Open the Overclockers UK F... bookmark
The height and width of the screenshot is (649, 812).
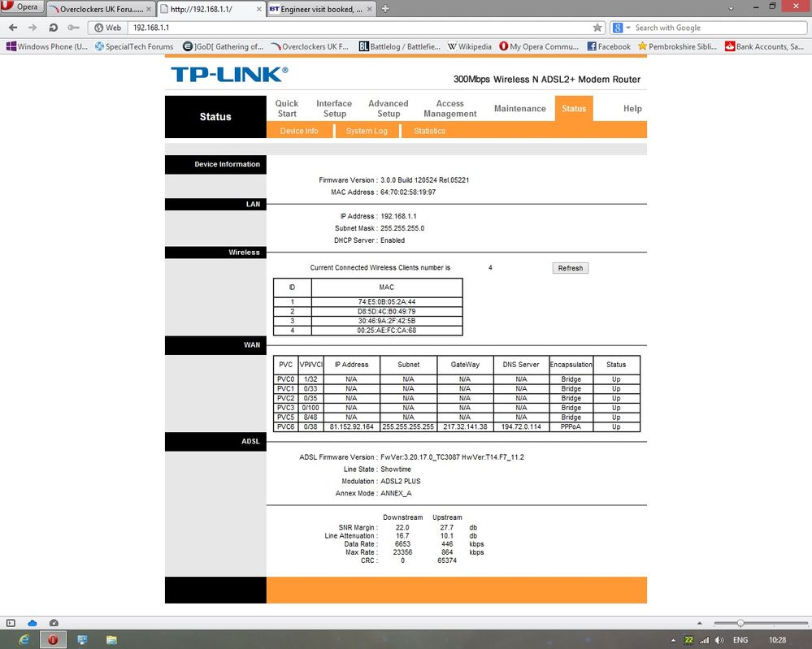pos(310,46)
